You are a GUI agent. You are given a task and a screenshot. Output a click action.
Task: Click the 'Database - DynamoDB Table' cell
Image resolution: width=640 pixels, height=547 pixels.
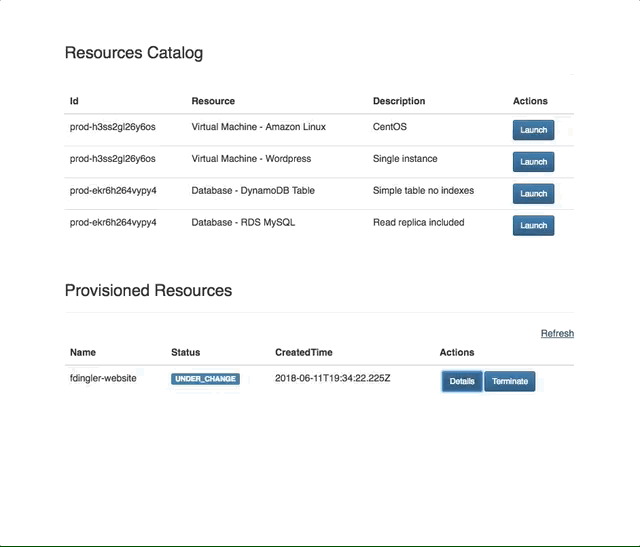pyautogui.click(x=253, y=191)
